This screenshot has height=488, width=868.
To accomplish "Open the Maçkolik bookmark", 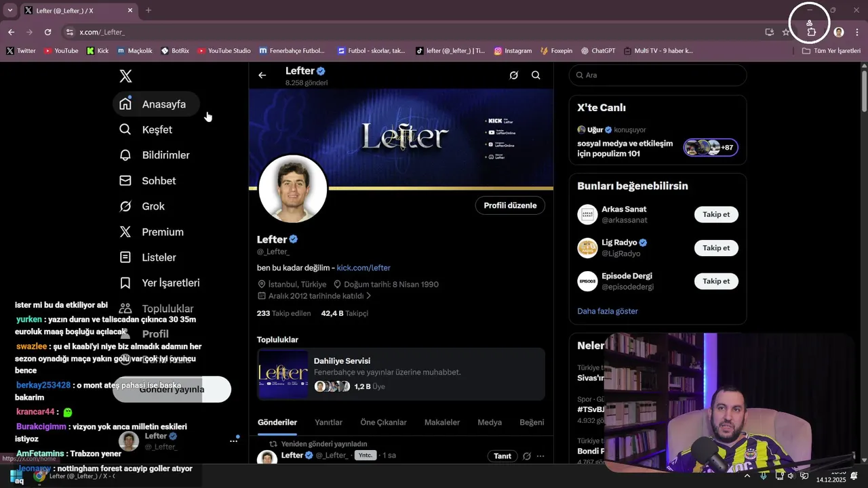I will 134,51.
